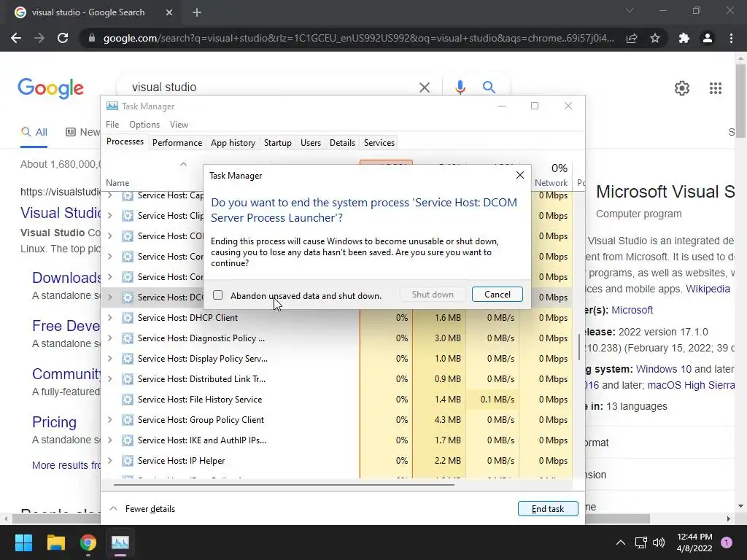The image size is (747, 560).
Task: Sort by the Name column header
Action: click(117, 183)
